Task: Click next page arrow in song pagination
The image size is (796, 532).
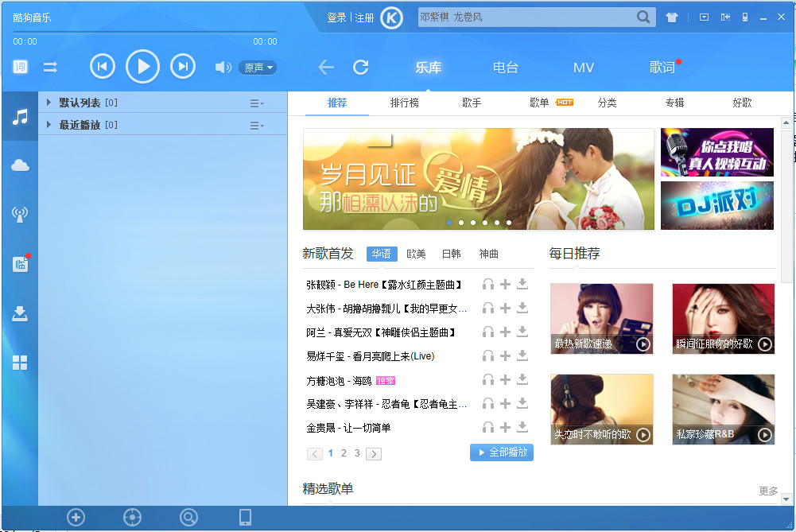Action: (x=374, y=454)
